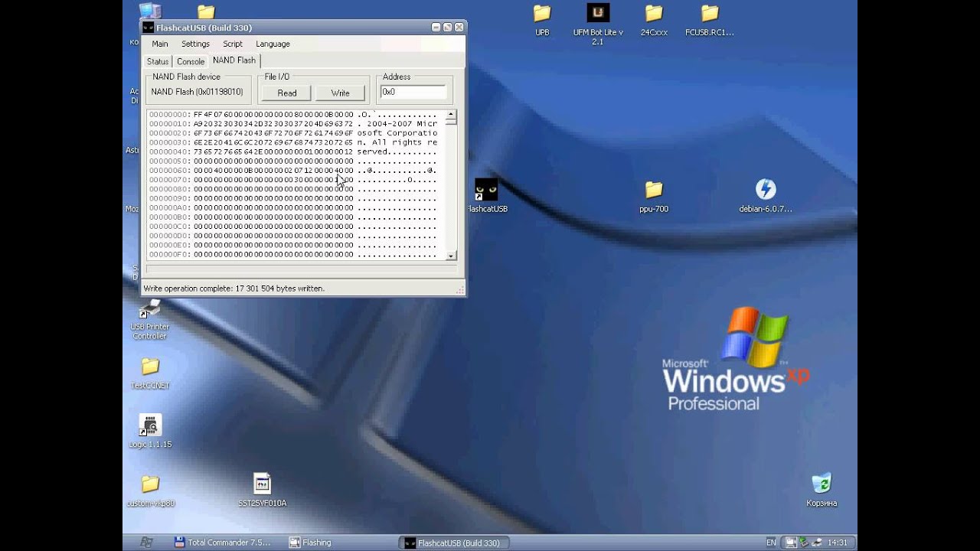This screenshot has width=980, height=551.
Task: Switch to the Console tab
Action: [191, 61]
